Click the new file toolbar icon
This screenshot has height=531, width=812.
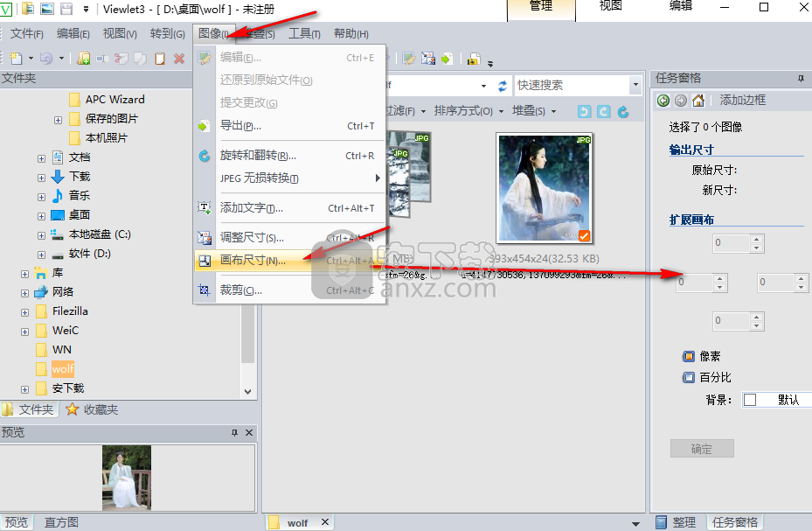[17, 59]
